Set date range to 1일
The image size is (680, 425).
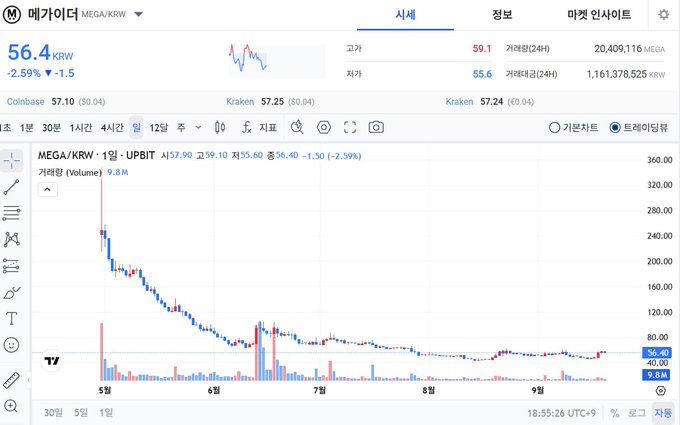coord(106,412)
